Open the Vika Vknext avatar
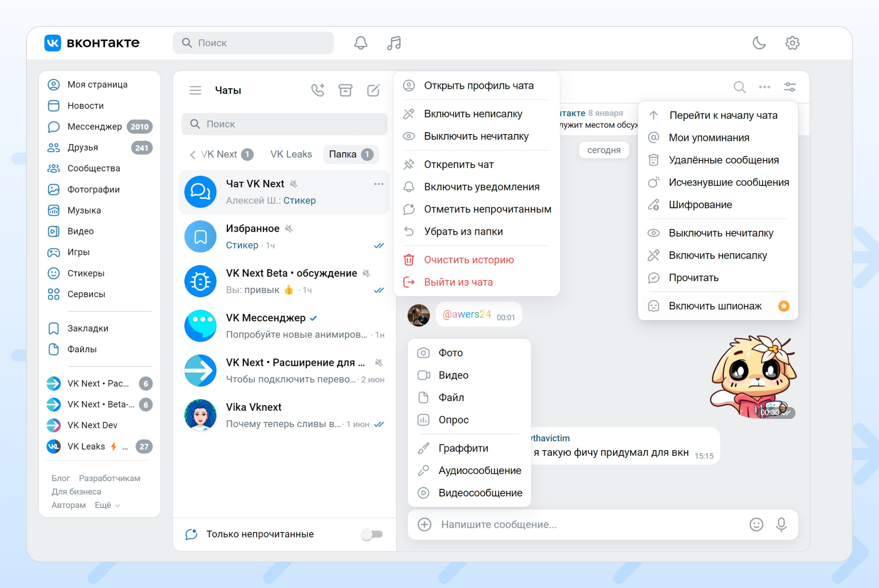879x588 pixels. tap(200, 415)
